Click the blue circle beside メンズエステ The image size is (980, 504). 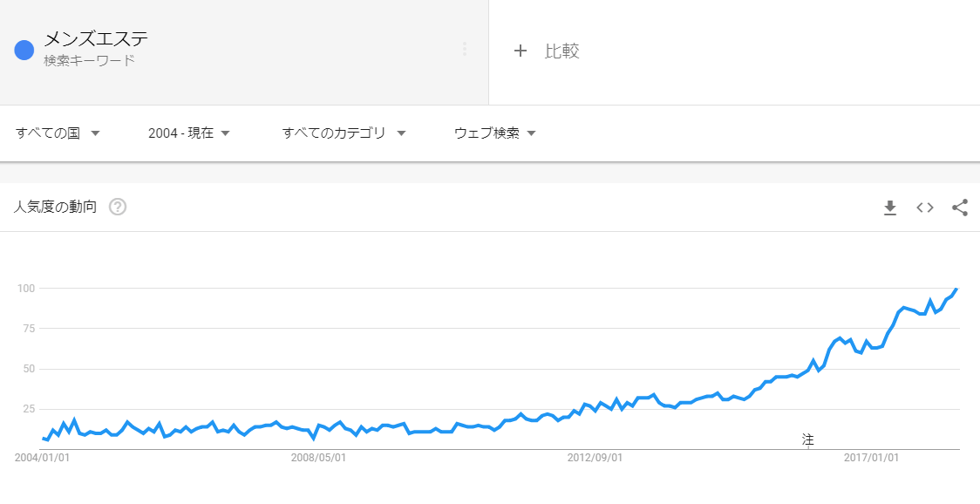click(x=24, y=50)
